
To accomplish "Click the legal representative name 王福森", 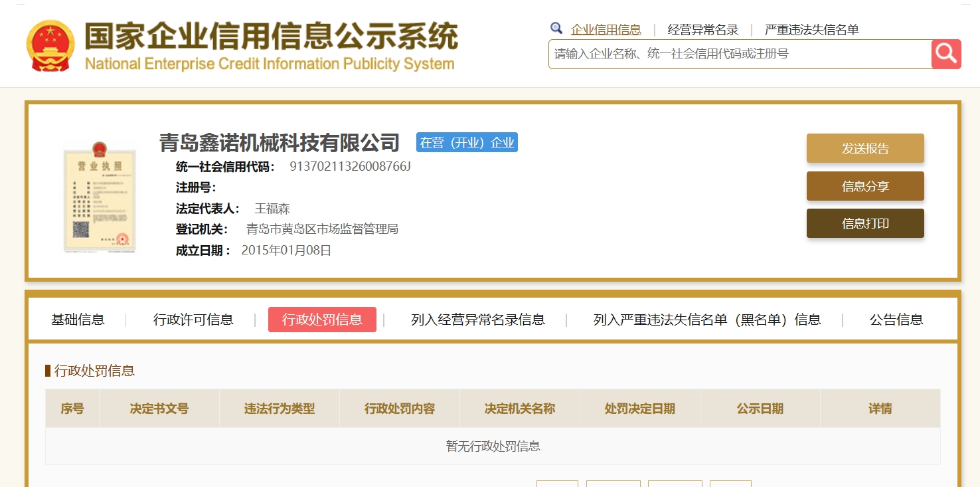I will 272,209.
